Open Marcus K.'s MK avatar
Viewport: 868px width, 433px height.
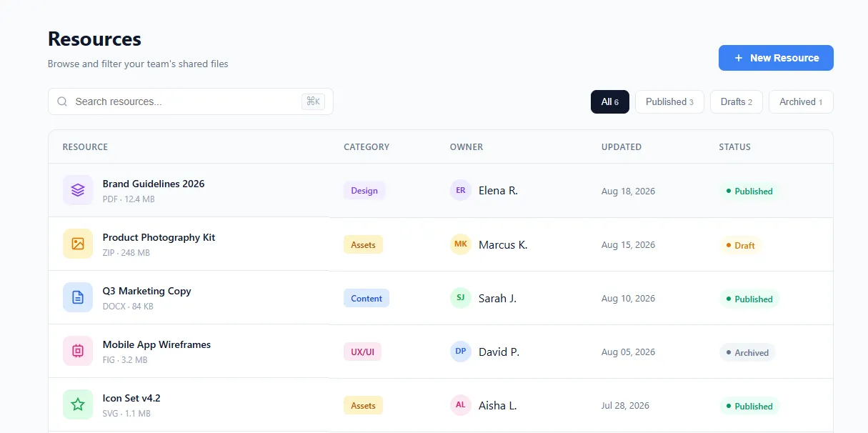point(461,244)
